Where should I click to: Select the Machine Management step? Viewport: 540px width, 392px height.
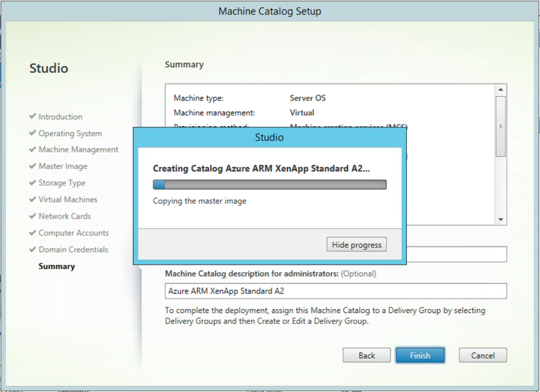coord(78,150)
